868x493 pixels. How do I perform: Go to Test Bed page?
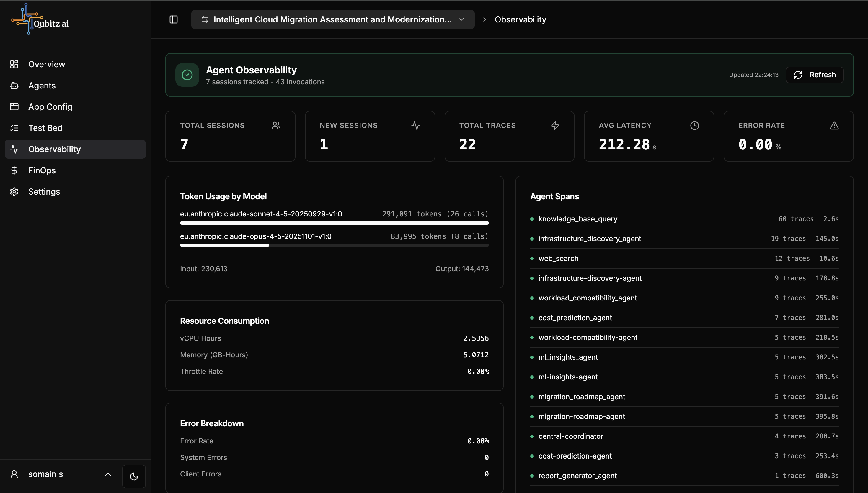tap(45, 128)
